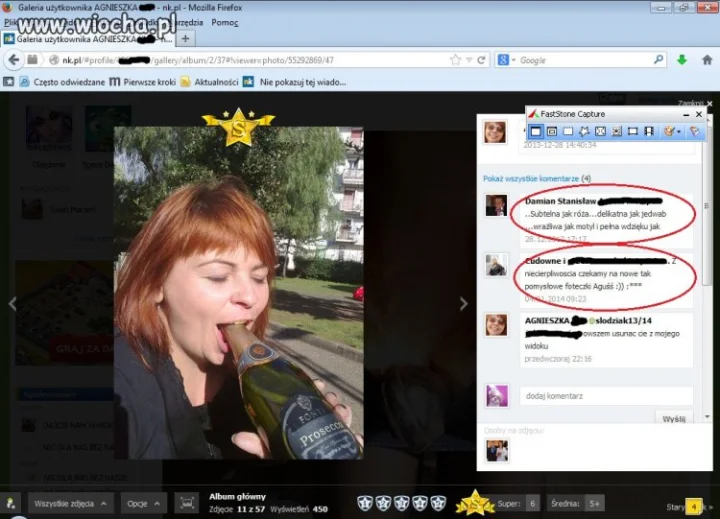Open a new browser tab
Image resolution: width=720 pixels, height=519 pixels.
pos(186,39)
